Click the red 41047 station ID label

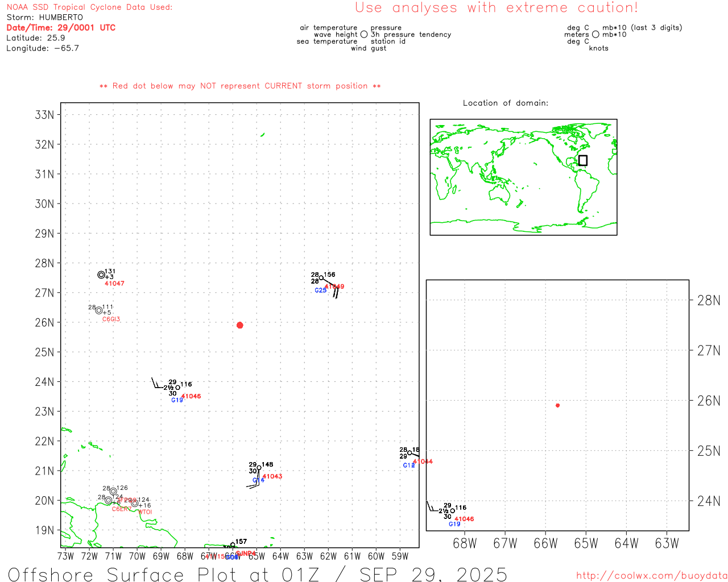click(x=114, y=284)
